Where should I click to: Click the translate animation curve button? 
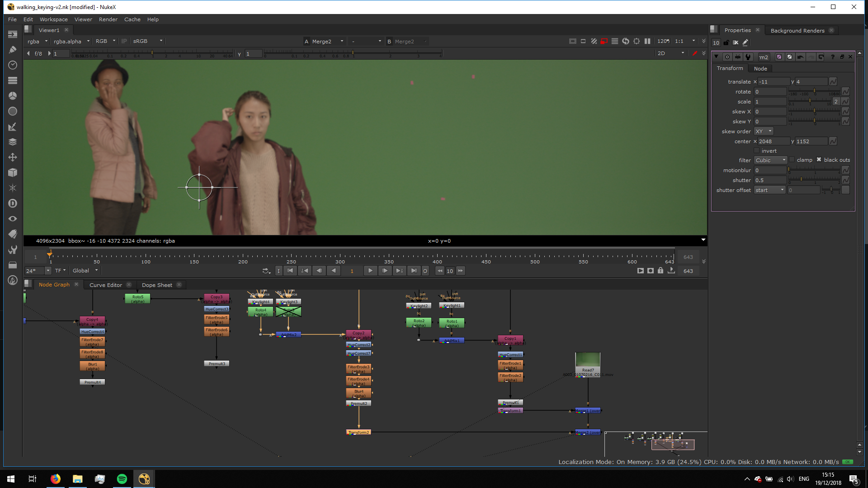pos(833,82)
